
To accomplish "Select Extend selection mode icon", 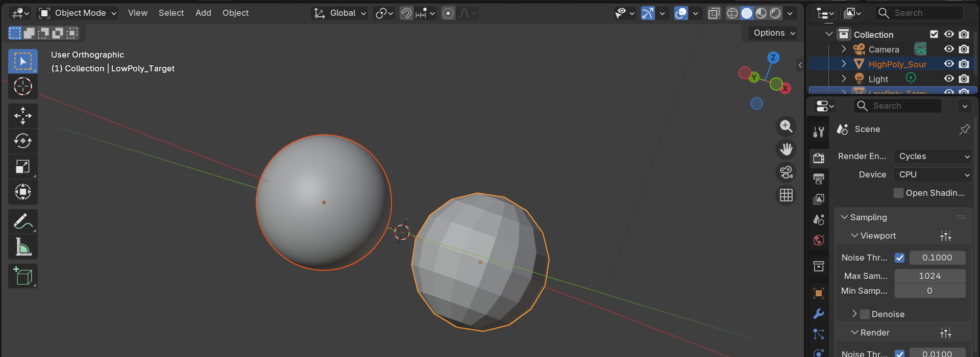I will click(x=29, y=33).
